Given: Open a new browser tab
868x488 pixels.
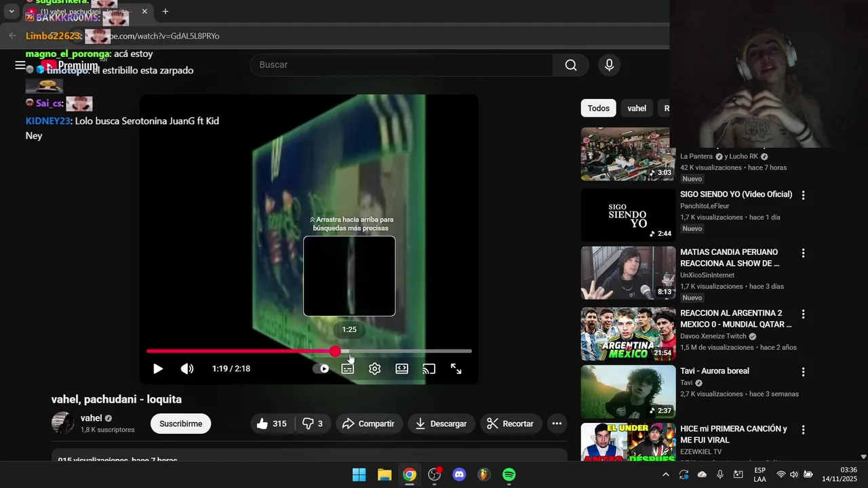Looking at the screenshot, I should (x=165, y=12).
